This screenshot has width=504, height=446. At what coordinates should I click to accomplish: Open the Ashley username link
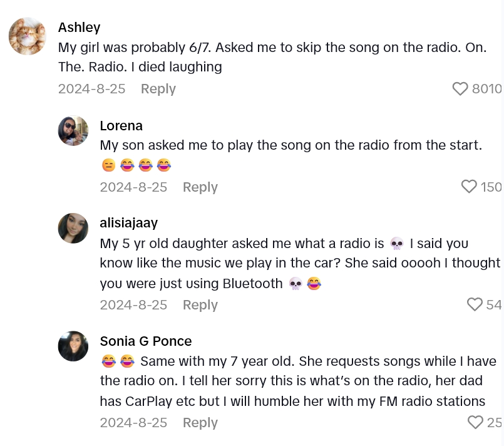(x=79, y=27)
